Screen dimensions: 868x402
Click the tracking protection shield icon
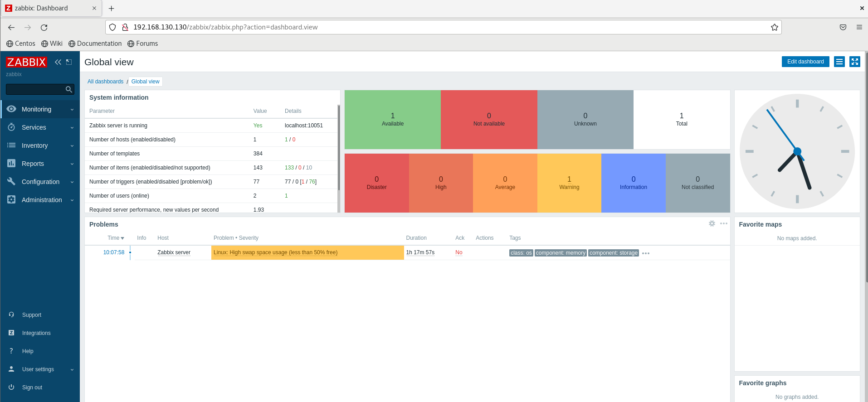coord(112,27)
